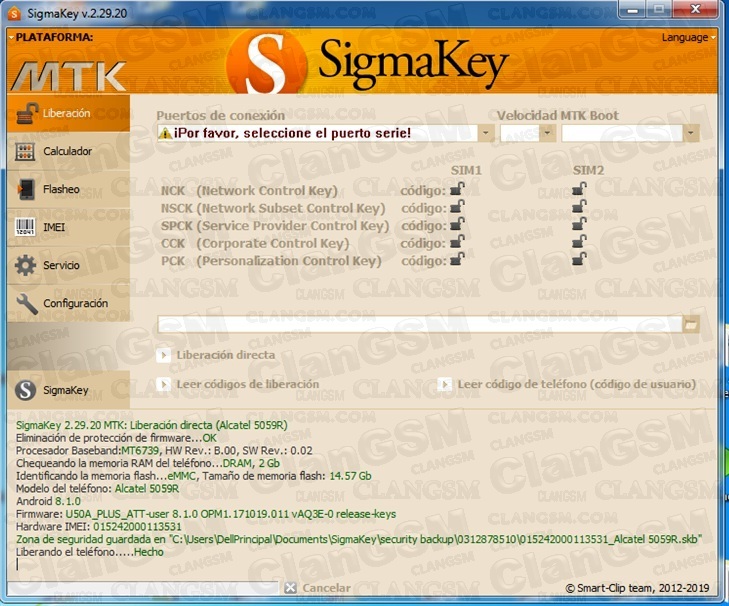Click the NCK (Network Control Key) label
This screenshot has height=606, width=729.
(x=249, y=191)
